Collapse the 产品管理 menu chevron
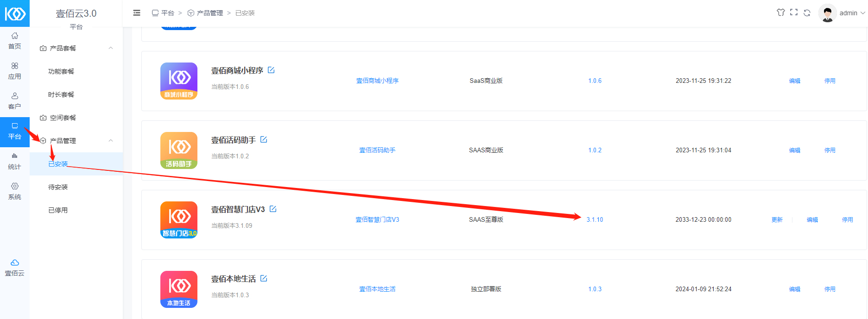 tap(111, 141)
